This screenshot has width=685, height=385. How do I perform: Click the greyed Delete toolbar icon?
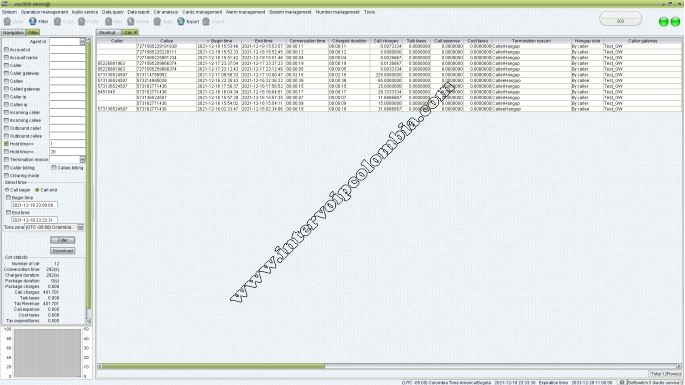point(131,21)
